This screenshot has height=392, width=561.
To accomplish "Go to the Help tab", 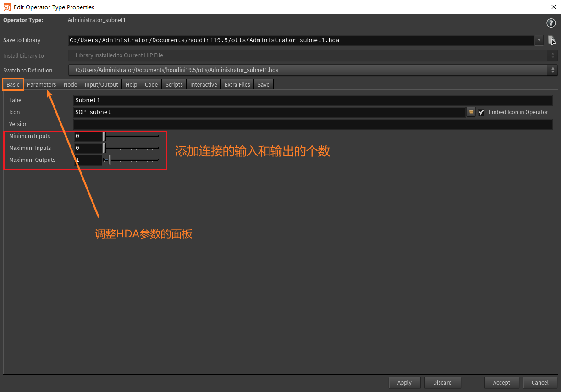I will tap(132, 84).
